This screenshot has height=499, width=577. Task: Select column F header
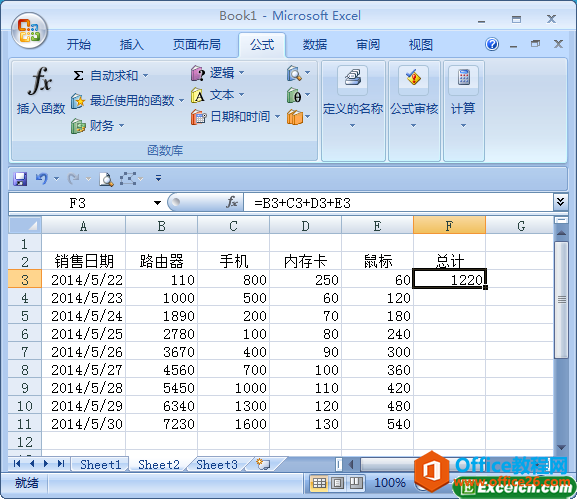(449, 226)
